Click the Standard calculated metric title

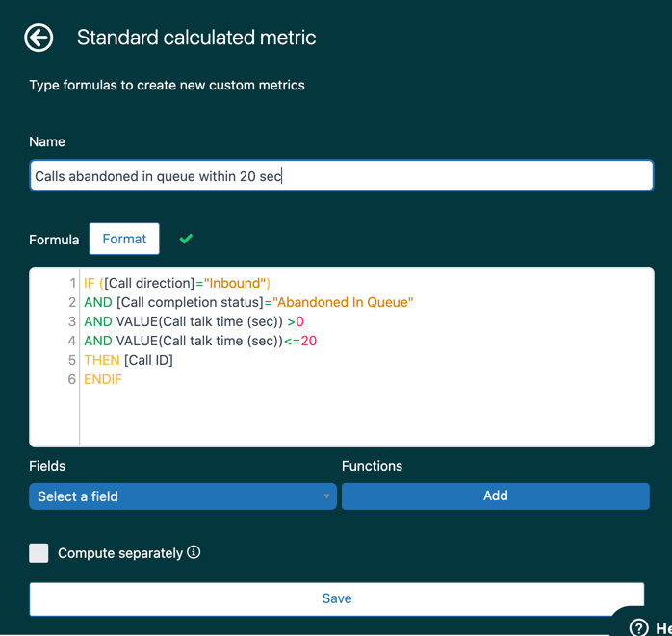196,38
